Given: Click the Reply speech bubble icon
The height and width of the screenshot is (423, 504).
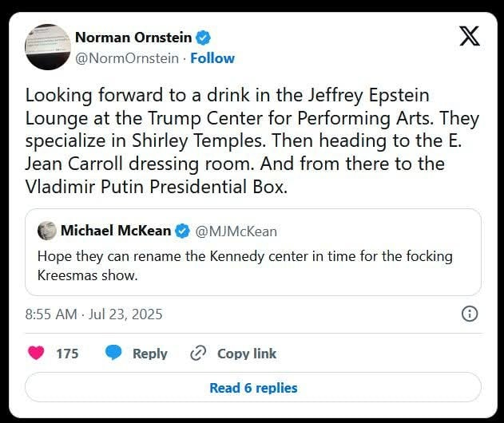Looking at the screenshot, I should coord(114,353).
